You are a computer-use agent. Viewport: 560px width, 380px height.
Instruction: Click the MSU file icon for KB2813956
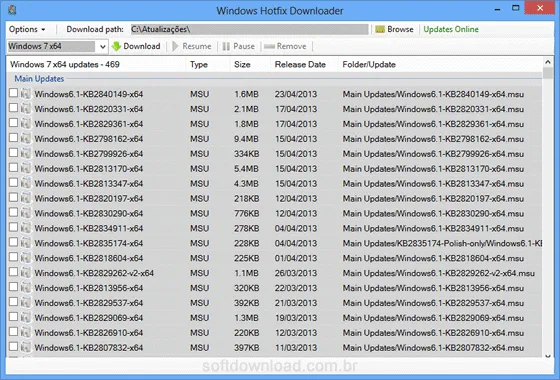[26, 288]
